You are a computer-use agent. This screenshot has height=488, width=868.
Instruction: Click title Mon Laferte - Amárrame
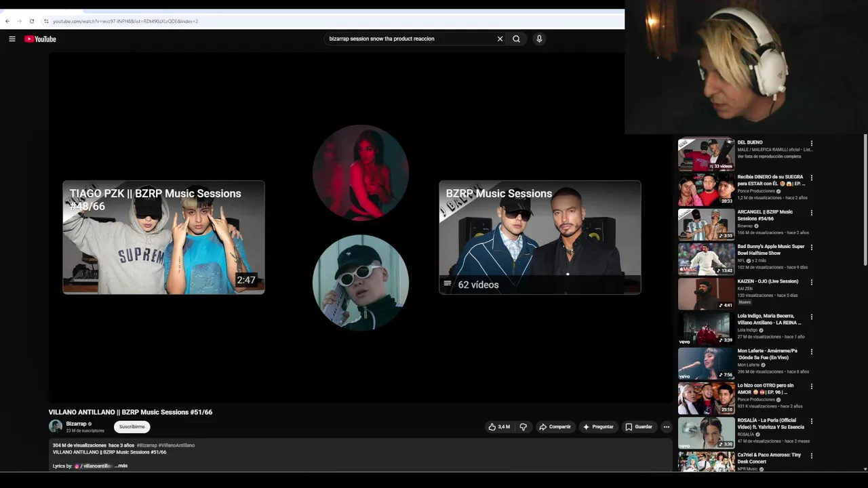click(x=768, y=354)
